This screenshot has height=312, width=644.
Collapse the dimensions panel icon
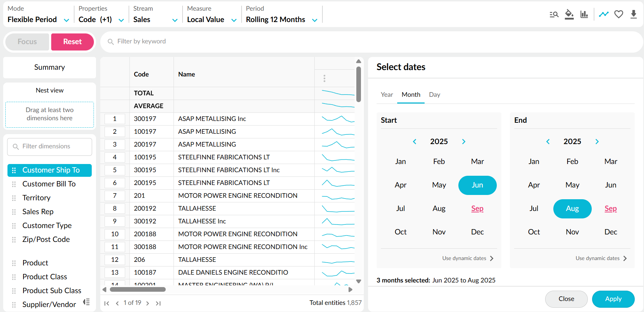pyautogui.click(x=86, y=302)
